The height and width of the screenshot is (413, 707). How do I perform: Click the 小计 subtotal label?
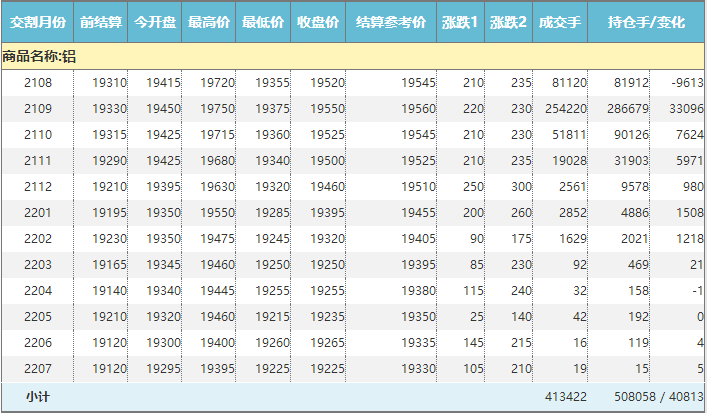(x=38, y=397)
